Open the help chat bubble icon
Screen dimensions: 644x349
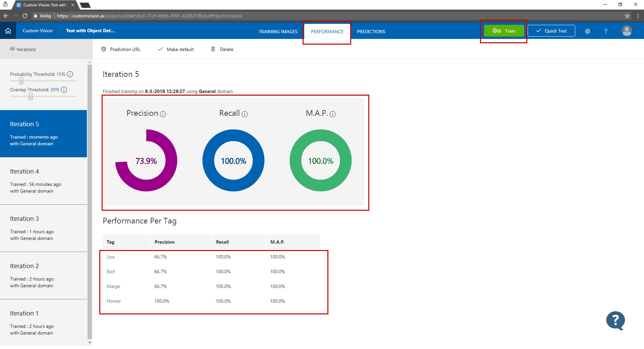615,320
